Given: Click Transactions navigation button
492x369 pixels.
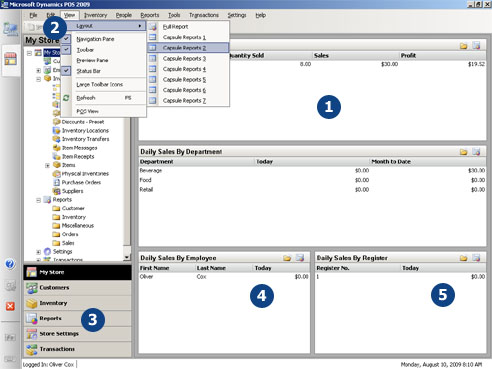Looking at the screenshot, I should [x=78, y=349].
